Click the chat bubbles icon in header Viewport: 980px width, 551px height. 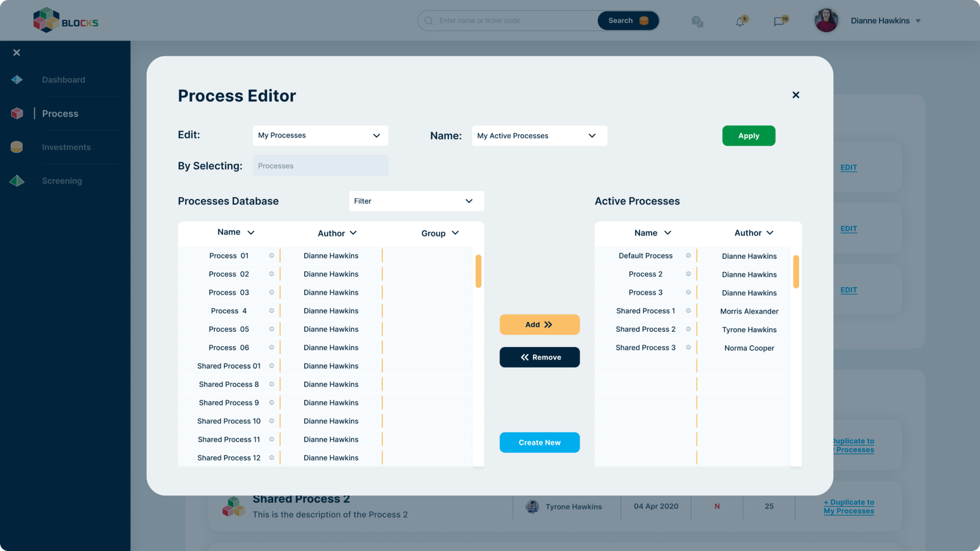coord(697,21)
